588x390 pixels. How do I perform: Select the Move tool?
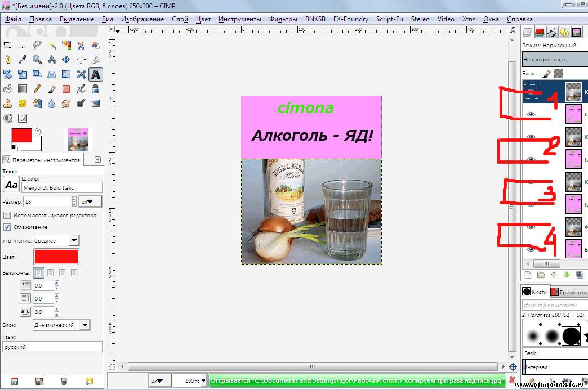pyautogui.click(x=66, y=60)
